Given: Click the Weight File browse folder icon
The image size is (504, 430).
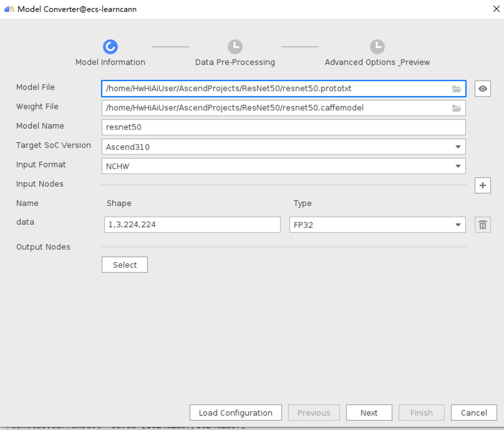Looking at the screenshot, I should pyautogui.click(x=456, y=108).
